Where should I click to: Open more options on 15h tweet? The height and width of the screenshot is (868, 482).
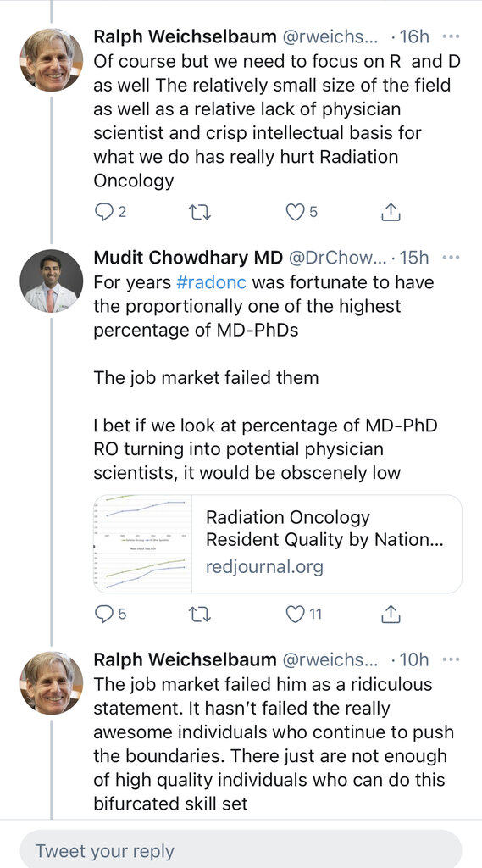pos(451,258)
